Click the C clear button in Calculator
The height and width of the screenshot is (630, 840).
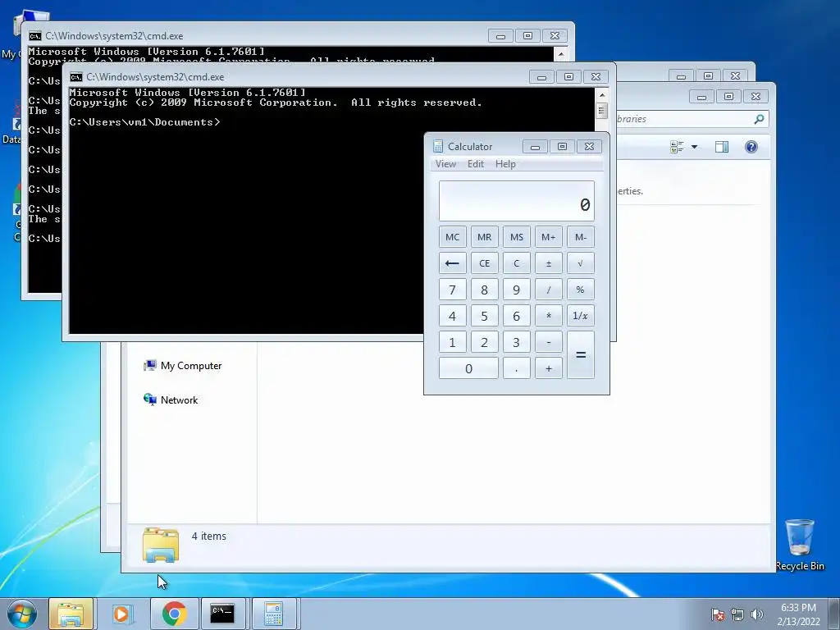(517, 263)
